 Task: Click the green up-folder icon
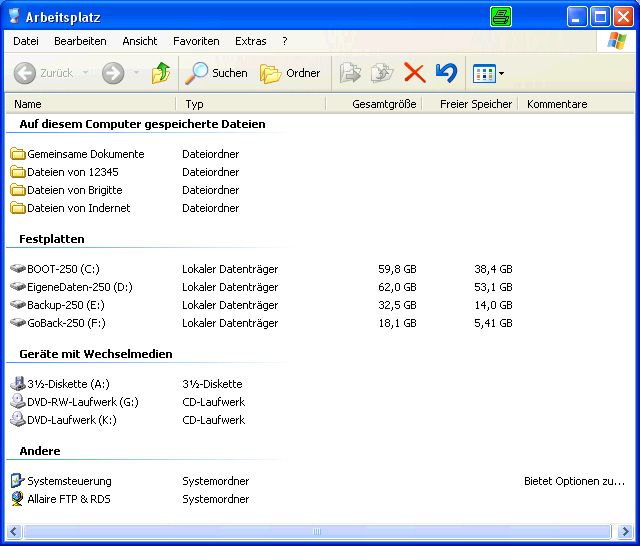[160, 73]
